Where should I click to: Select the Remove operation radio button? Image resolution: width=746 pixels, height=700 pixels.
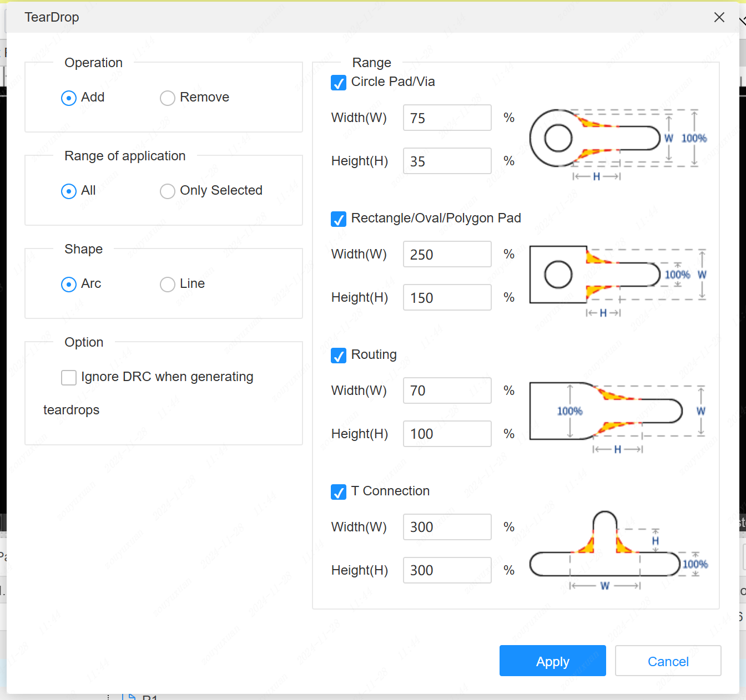[168, 98]
